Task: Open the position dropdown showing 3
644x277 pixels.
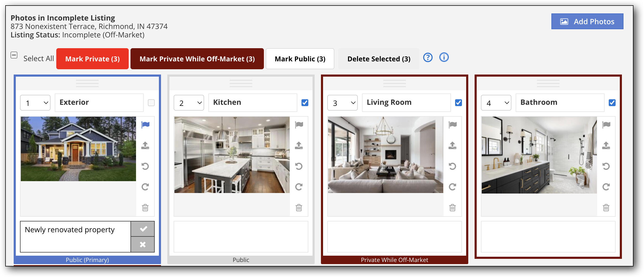Action: click(x=343, y=103)
